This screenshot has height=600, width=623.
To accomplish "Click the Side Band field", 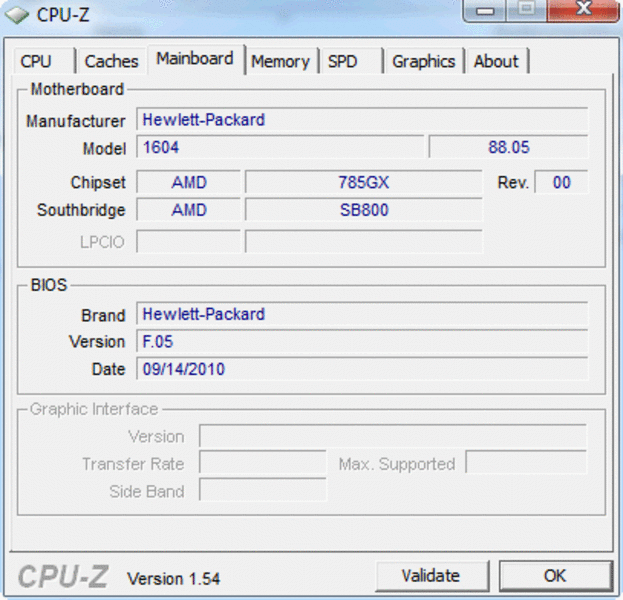I will [x=263, y=490].
